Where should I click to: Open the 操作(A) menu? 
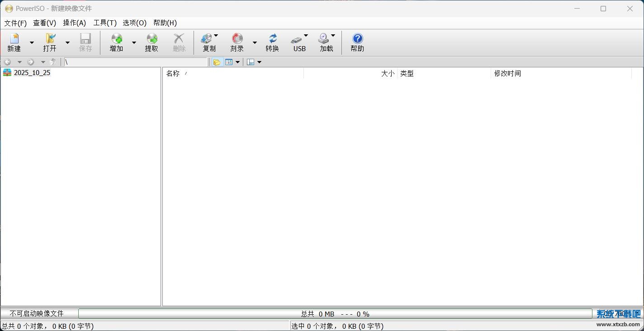pos(74,23)
